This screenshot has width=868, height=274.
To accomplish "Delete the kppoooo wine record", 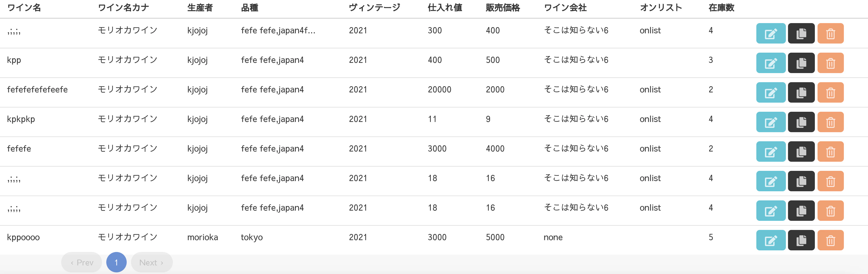I will 831,240.
